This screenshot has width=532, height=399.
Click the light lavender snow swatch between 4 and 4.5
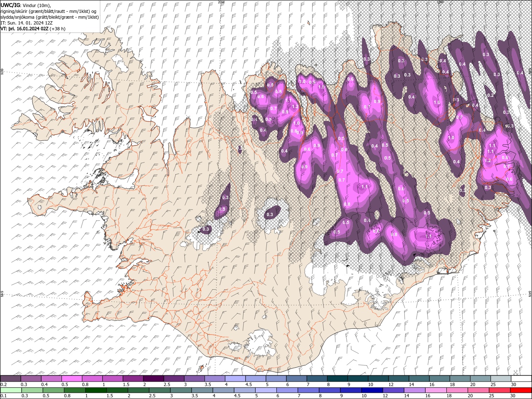point(235,378)
